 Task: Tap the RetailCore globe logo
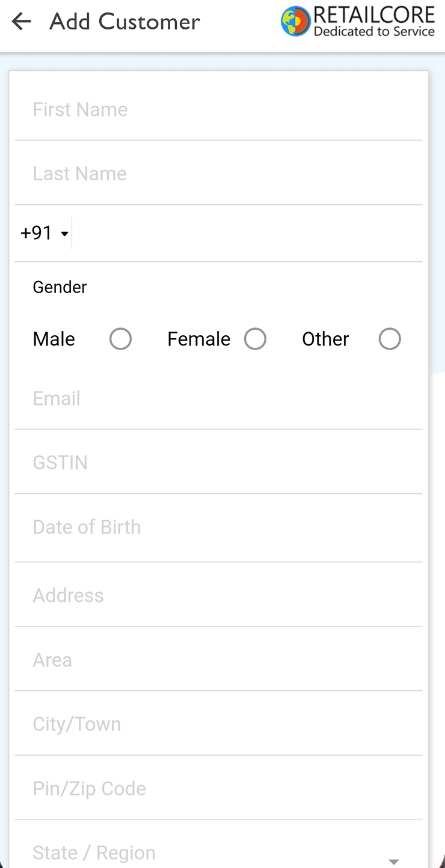point(296,22)
